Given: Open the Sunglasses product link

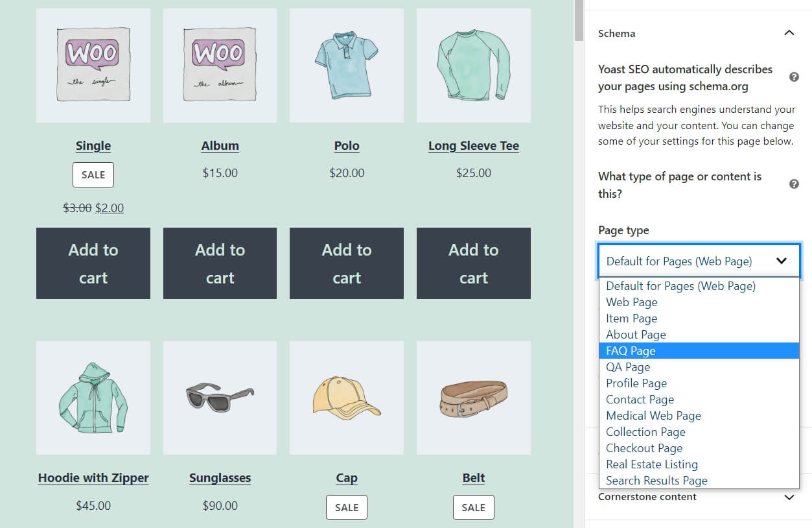Looking at the screenshot, I should (x=220, y=478).
